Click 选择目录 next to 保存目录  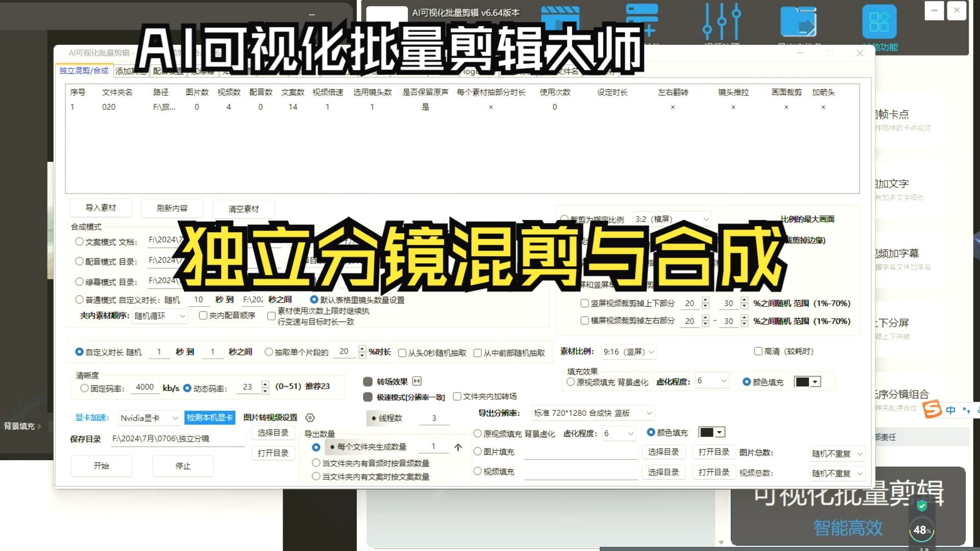click(273, 433)
